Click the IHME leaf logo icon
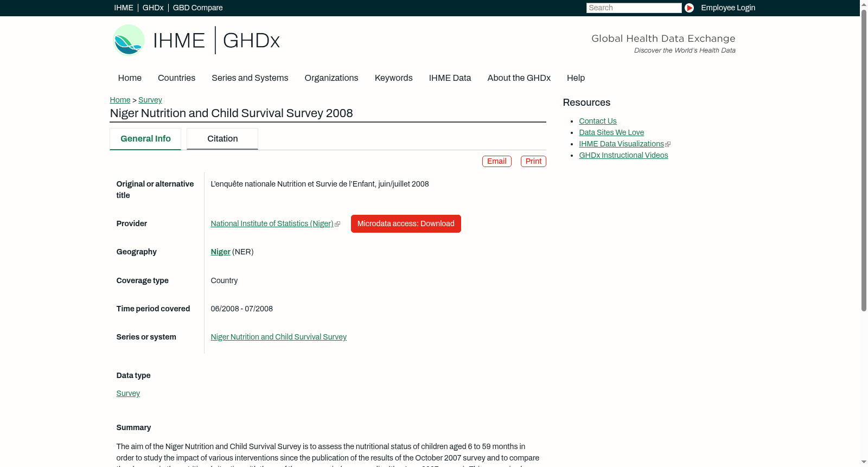 (129, 40)
